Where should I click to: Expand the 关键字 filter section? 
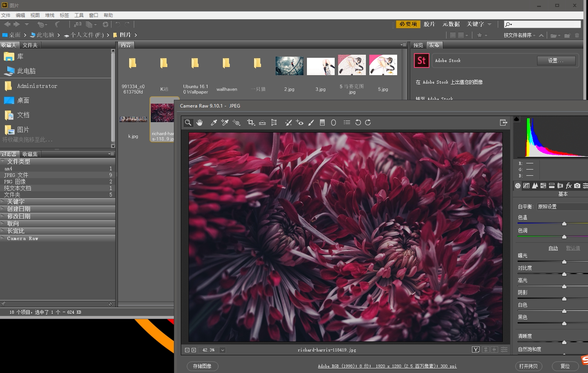click(15, 202)
